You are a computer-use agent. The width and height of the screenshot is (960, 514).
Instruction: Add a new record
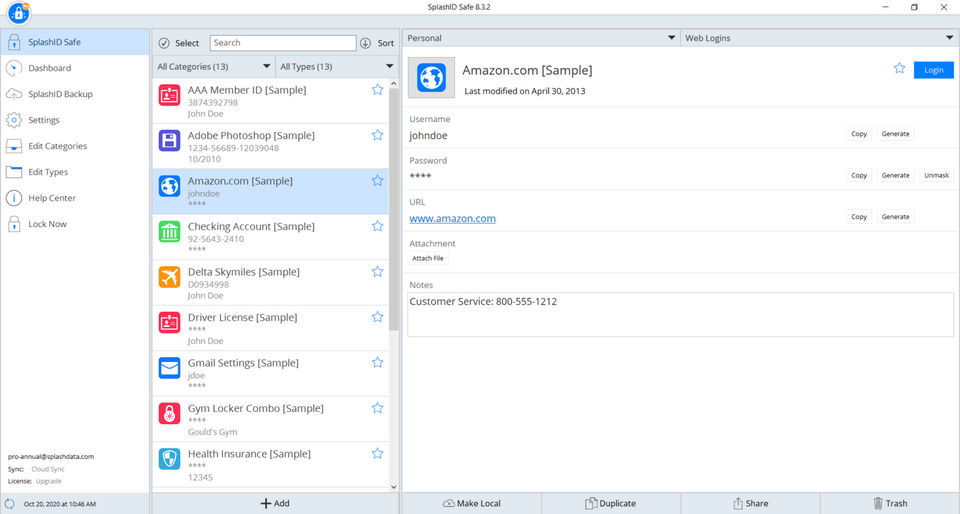(275, 503)
